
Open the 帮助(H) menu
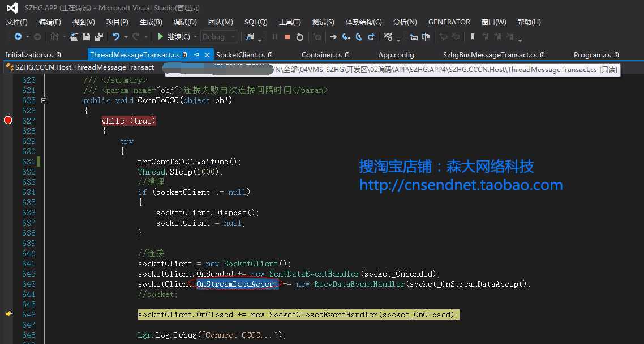[x=529, y=22]
